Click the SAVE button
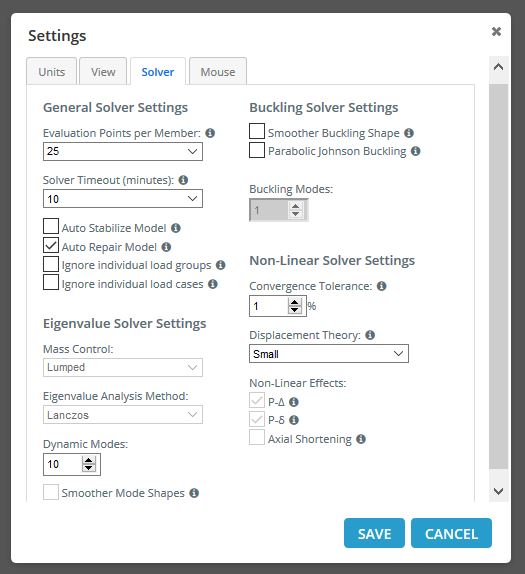The height and width of the screenshot is (574, 525). coord(374,533)
